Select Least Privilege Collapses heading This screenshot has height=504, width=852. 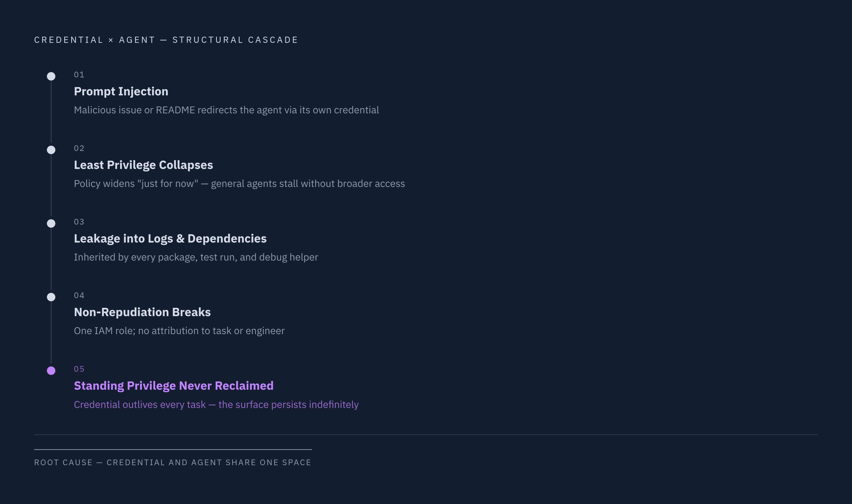(x=144, y=165)
